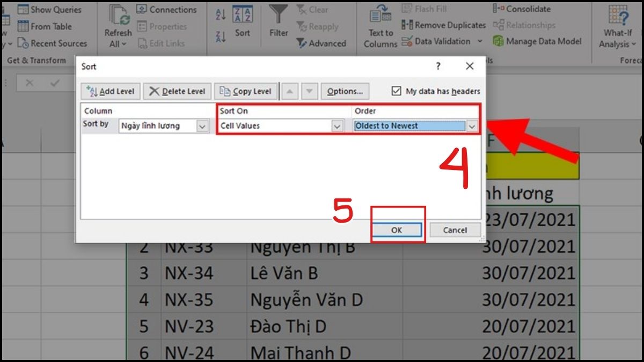Open What-If Analysis
This screenshot has width=644, height=362.
(616, 24)
